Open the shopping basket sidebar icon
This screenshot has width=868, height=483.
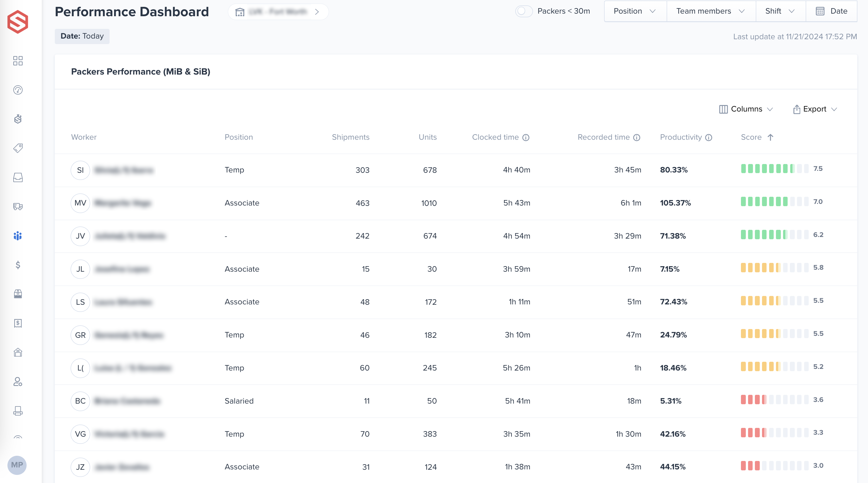click(x=18, y=294)
